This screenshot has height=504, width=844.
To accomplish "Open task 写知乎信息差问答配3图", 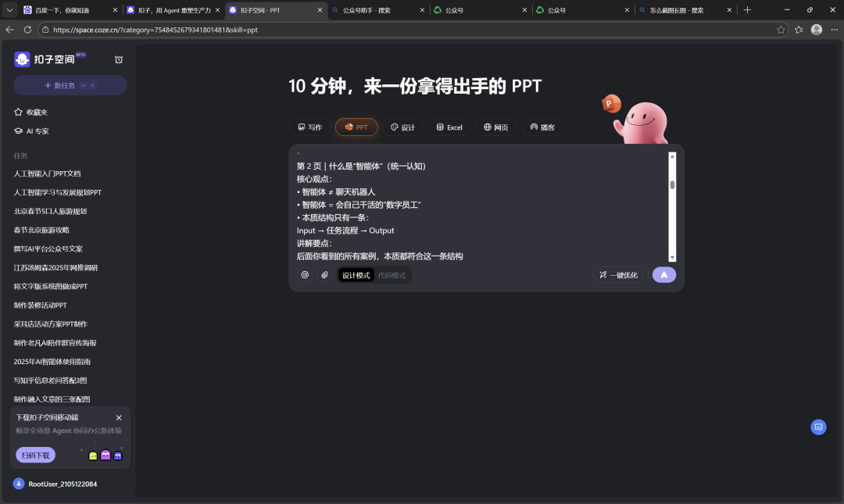I will point(50,381).
